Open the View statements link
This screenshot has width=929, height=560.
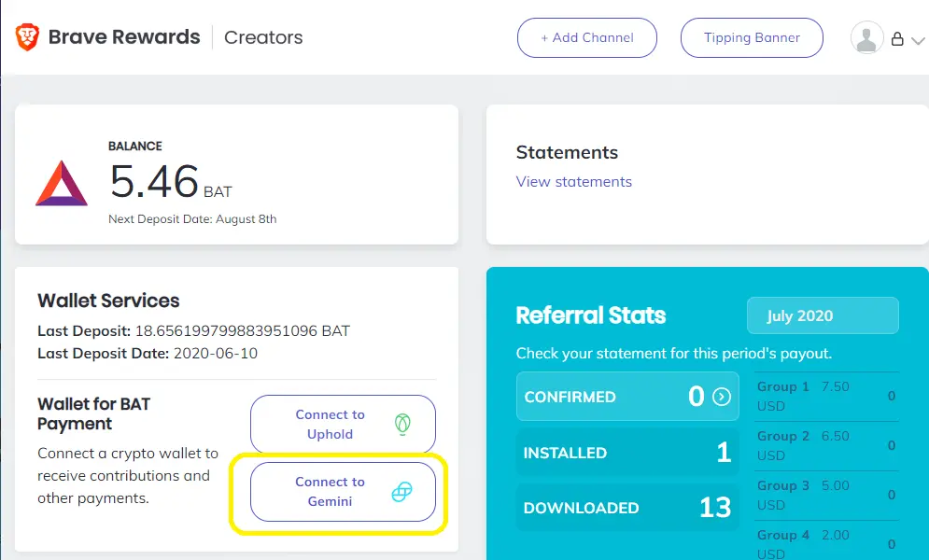point(573,182)
